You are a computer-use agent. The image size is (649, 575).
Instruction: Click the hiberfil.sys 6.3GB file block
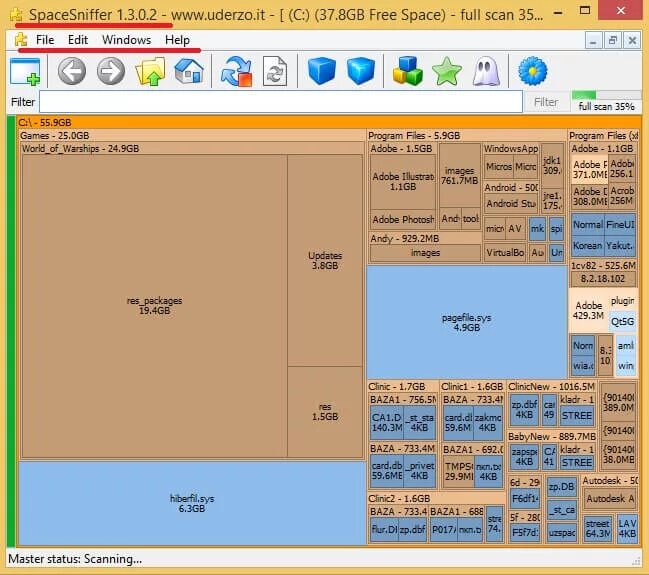(192, 503)
